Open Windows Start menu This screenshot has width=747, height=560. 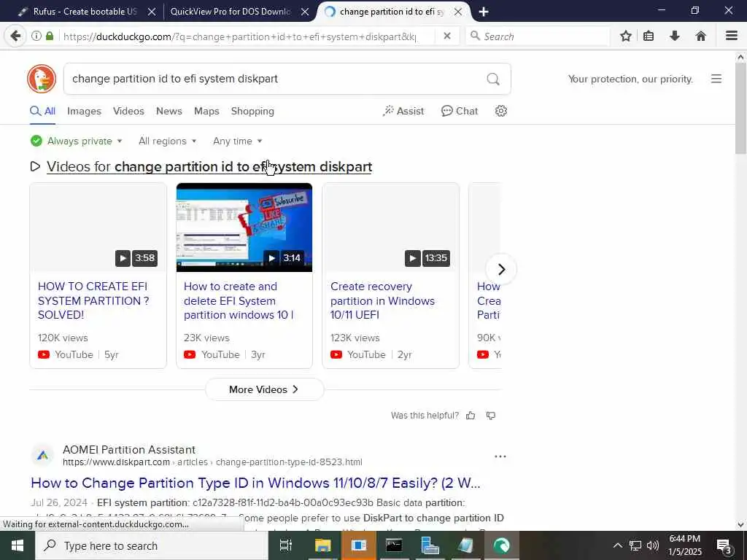tap(18, 545)
